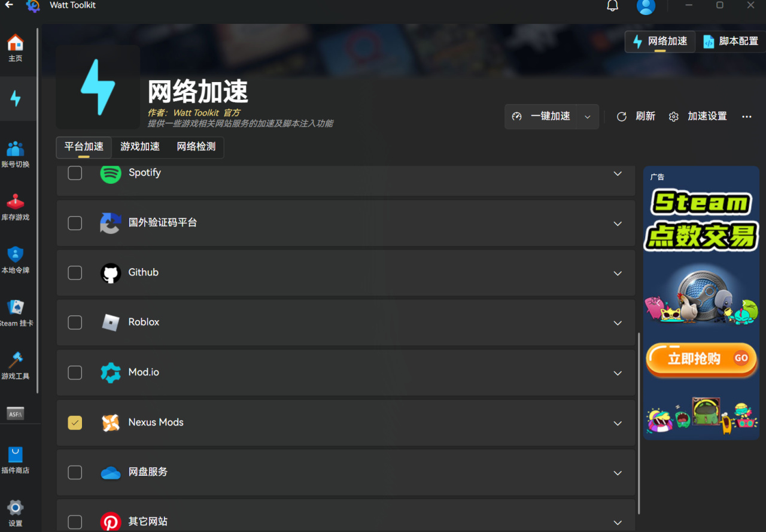Expand the Nexus Mods row chevron
766x532 pixels.
point(618,423)
